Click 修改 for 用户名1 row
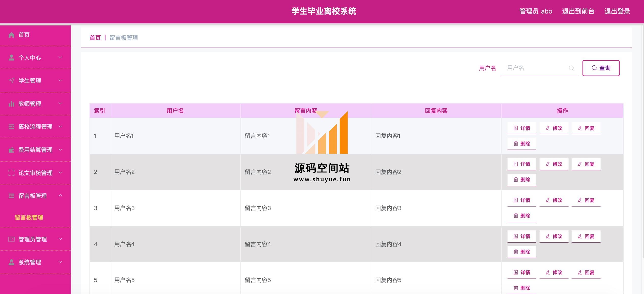 coord(554,128)
